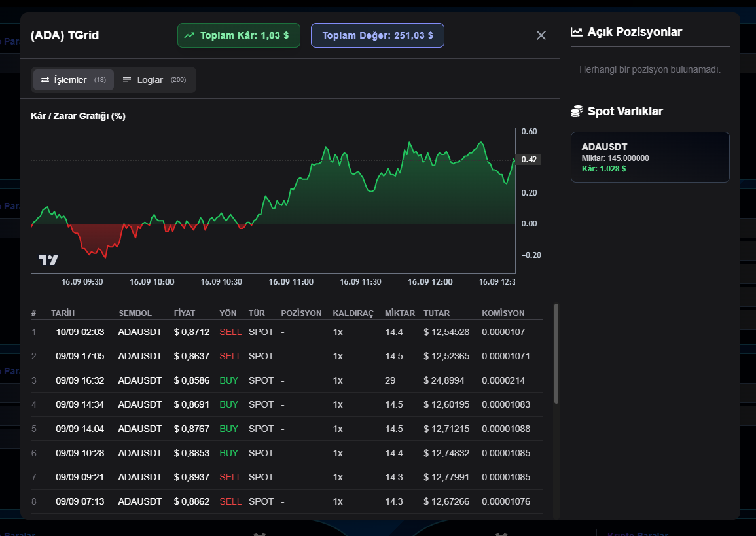Viewport: 756px width, 536px height.
Task: Click the Kâr: 1.028 $ text
Action: click(603, 169)
